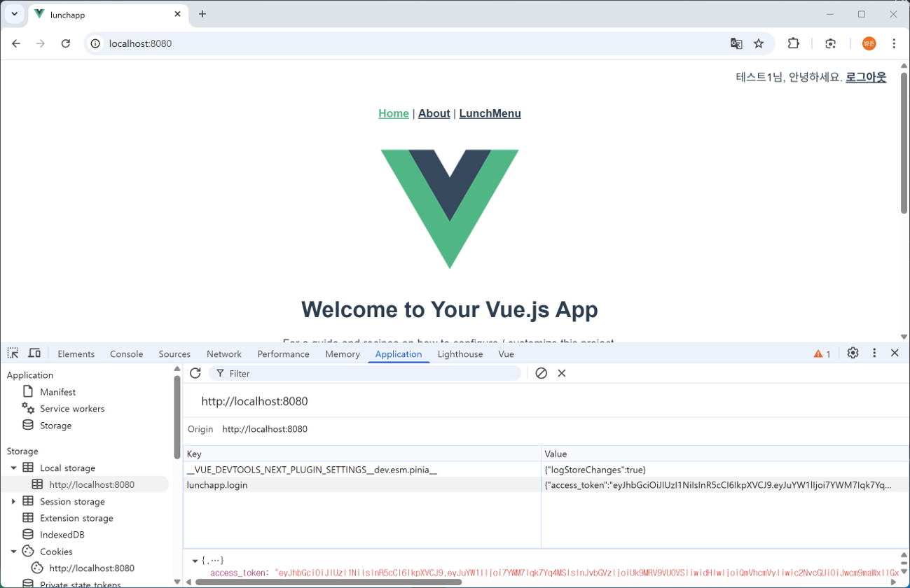
Task: Switch to the Elements tab
Action: point(76,354)
